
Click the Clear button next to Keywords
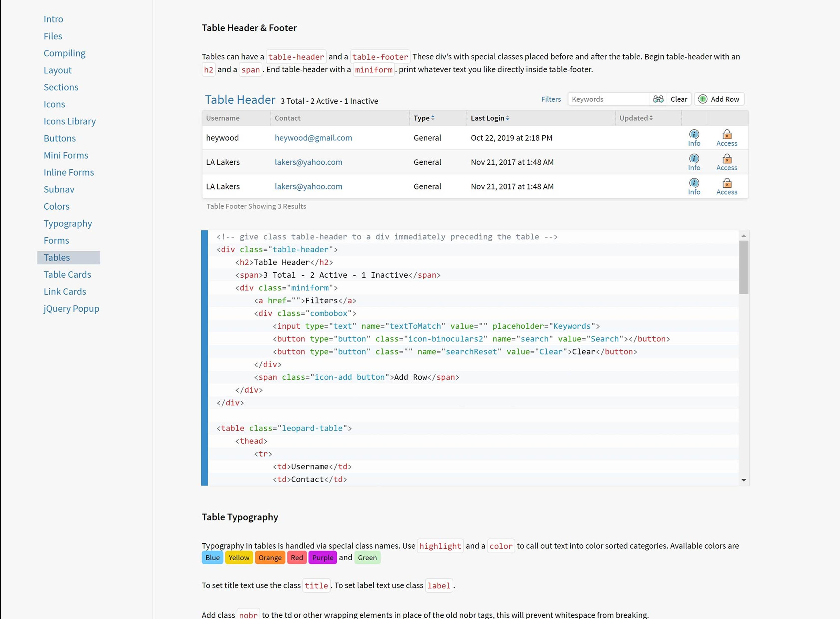pyautogui.click(x=679, y=99)
